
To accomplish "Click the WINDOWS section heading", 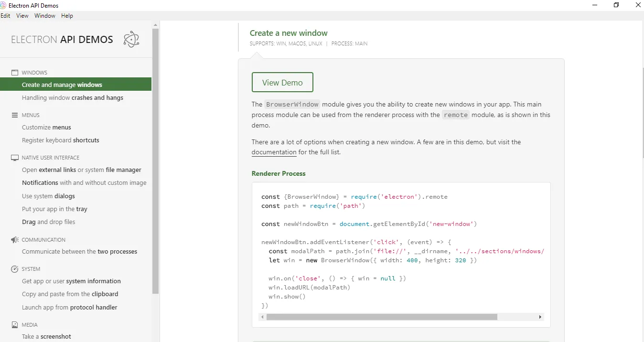I will pyautogui.click(x=34, y=73).
